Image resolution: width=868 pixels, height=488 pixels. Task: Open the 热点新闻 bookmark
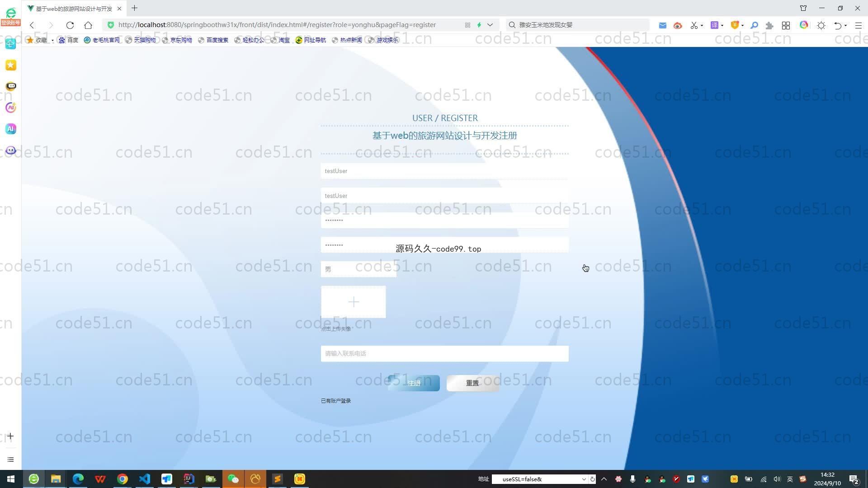click(347, 40)
